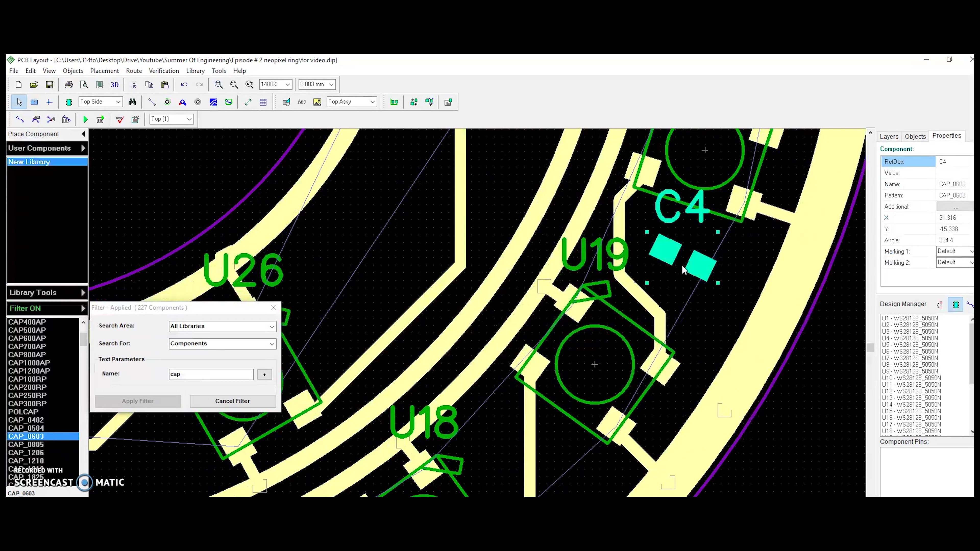Image resolution: width=980 pixels, height=551 pixels.
Task: Click the Zoom In icon in toolbar
Action: tap(219, 84)
